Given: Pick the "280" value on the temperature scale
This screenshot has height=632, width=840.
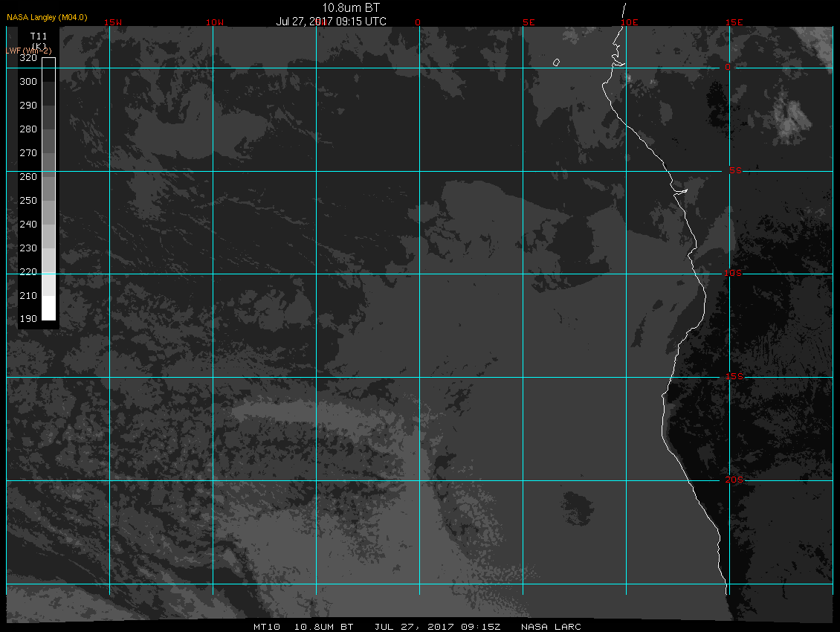Looking at the screenshot, I should pyautogui.click(x=28, y=129).
